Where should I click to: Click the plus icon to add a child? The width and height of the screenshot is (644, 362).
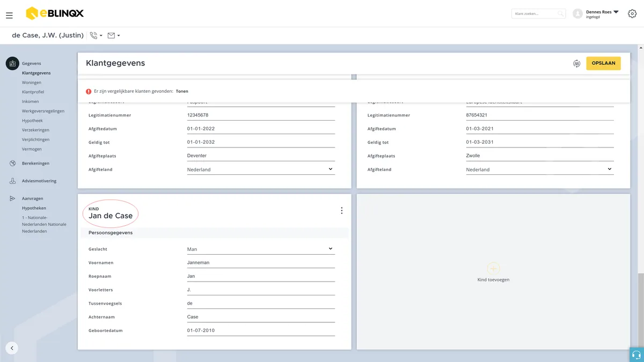pos(493,268)
